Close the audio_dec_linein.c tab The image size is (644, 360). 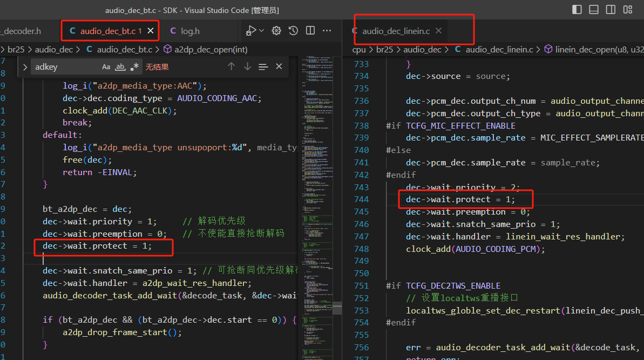pos(439,31)
